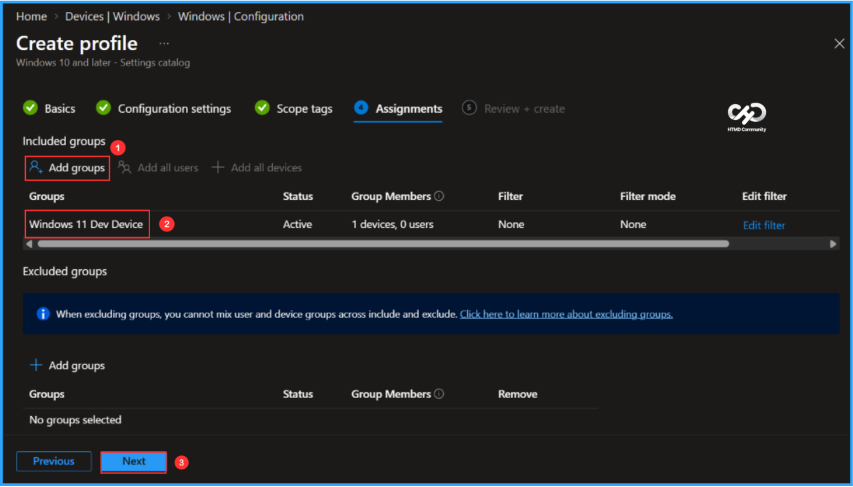
Task: Click the '1 devices, 0 users' cell
Action: tap(392, 224)
